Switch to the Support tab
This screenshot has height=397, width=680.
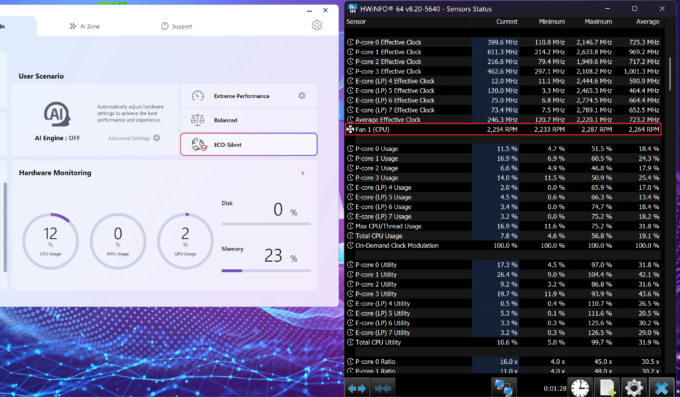tap(177, 26)
